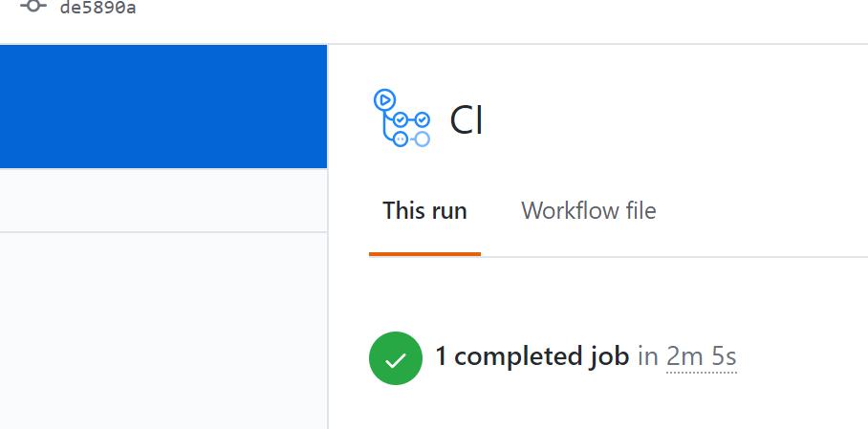The image size is (868, 429).
Task: Click the faded empty circle node in the workflow icon
Action: click(x=423, y=139)
